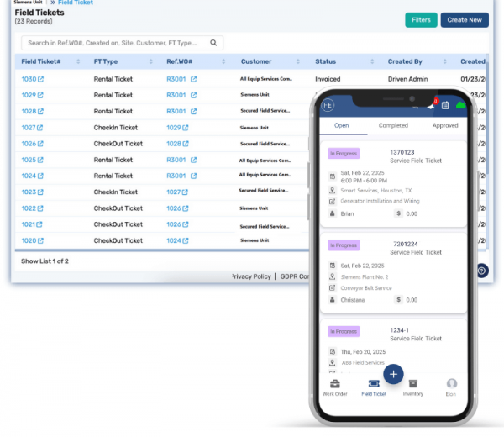Open phone ticket card 1234-1
This screenshot has width=504, height=437.
393,345
